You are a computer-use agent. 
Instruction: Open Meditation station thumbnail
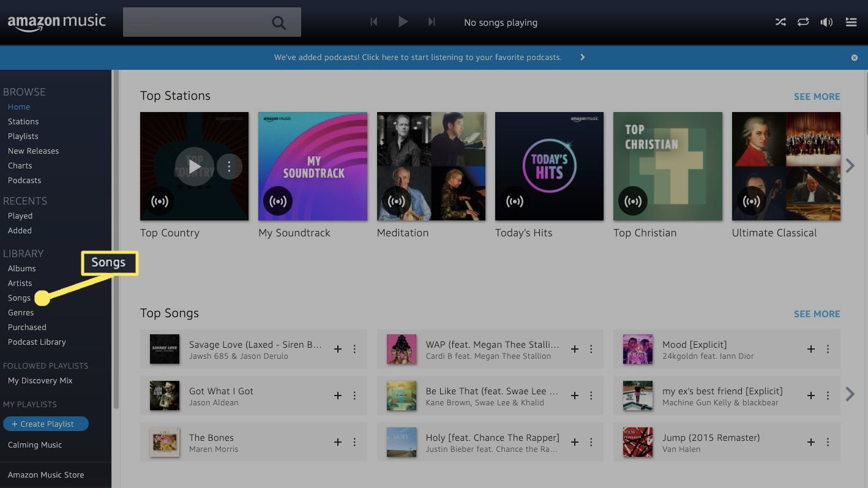[x=431, y=166]
